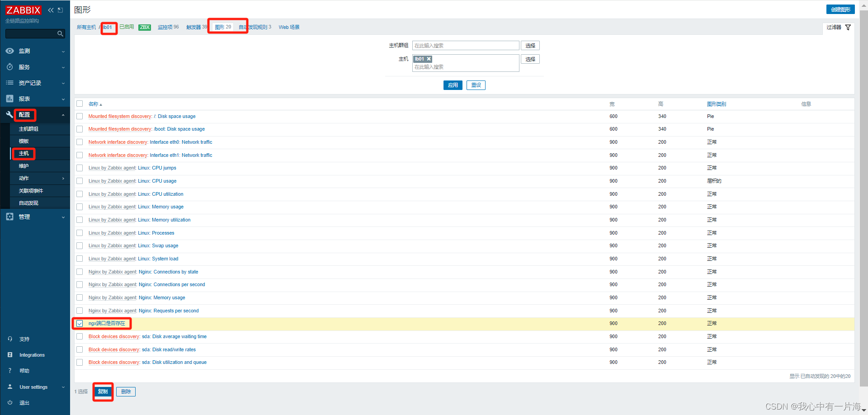The height and width of the screenshot is (415, 868).
Task: Collapse the 配置 menu chevron
Action: (63, 115)
